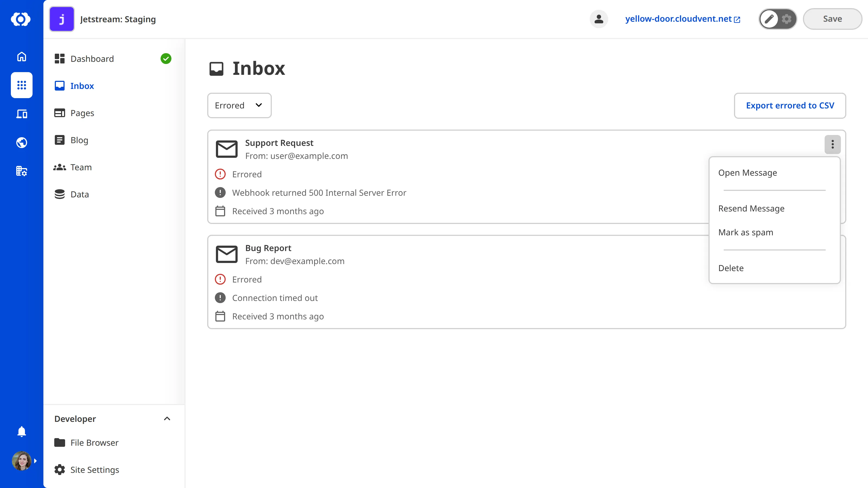Expand the profile panel arrow at bottom left
Image resolution: width=868 pixels, height=488 pixels.
[35, 461]
